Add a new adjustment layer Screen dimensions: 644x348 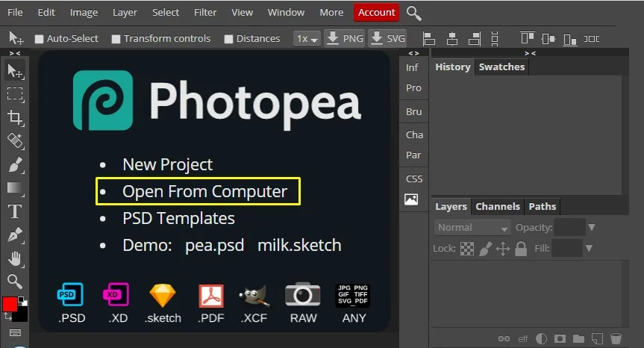coord(541,338)
